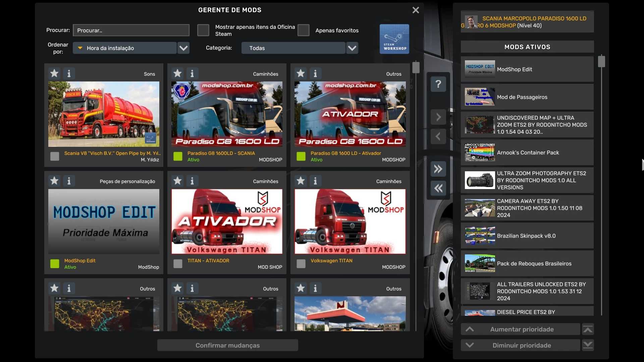Click the active mods list scrollbar handle
The image size is (644, 362).
tap(601, 62)
